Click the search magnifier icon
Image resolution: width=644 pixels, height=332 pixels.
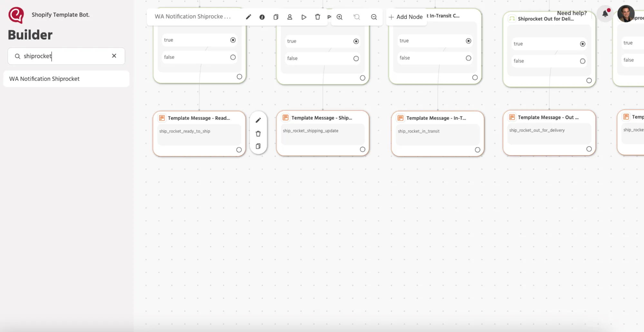[x=17, y=56]
